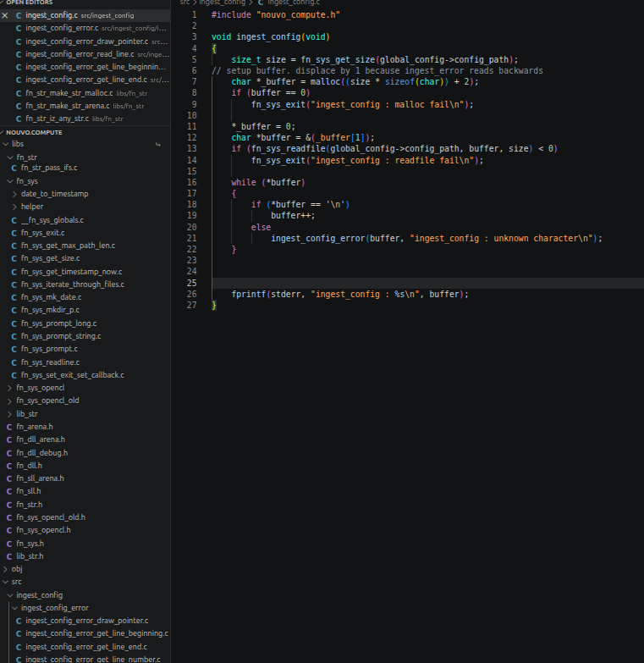Open fn_arena.h header file
The width and height of the screenshot is (644, 663).
click(x=35, y=427)
